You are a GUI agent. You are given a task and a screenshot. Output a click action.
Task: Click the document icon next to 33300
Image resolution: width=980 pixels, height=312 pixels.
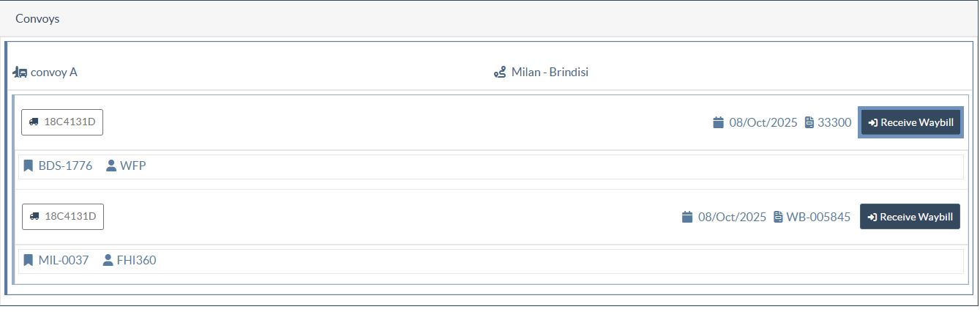[809, 122]
